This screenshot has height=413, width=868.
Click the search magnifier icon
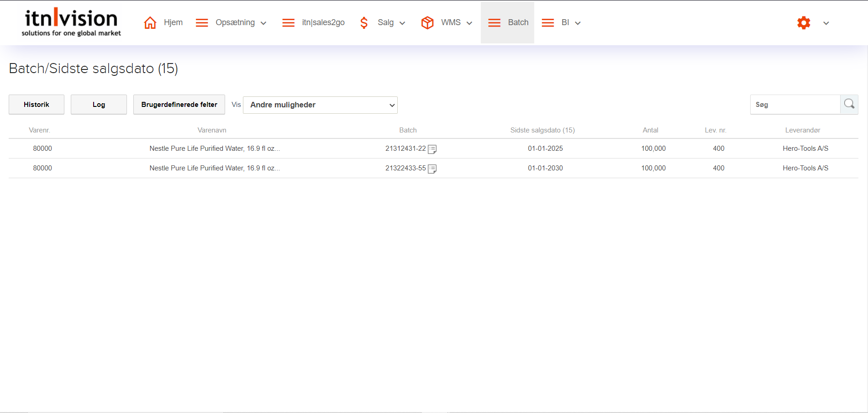pyautogui.click(x=849, y=104)
